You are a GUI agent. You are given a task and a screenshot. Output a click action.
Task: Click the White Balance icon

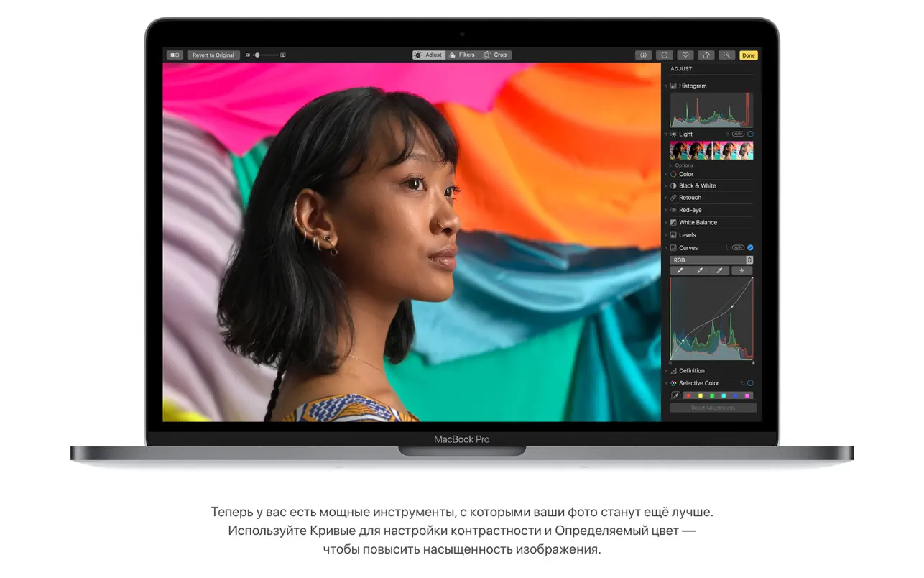pos(673,222)
